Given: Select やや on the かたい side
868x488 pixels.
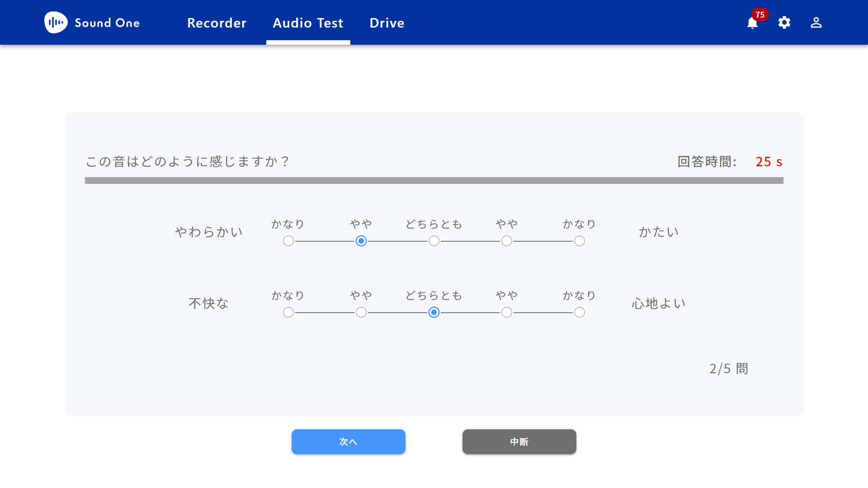Looking at the screenshot, I should coord(507,241).
